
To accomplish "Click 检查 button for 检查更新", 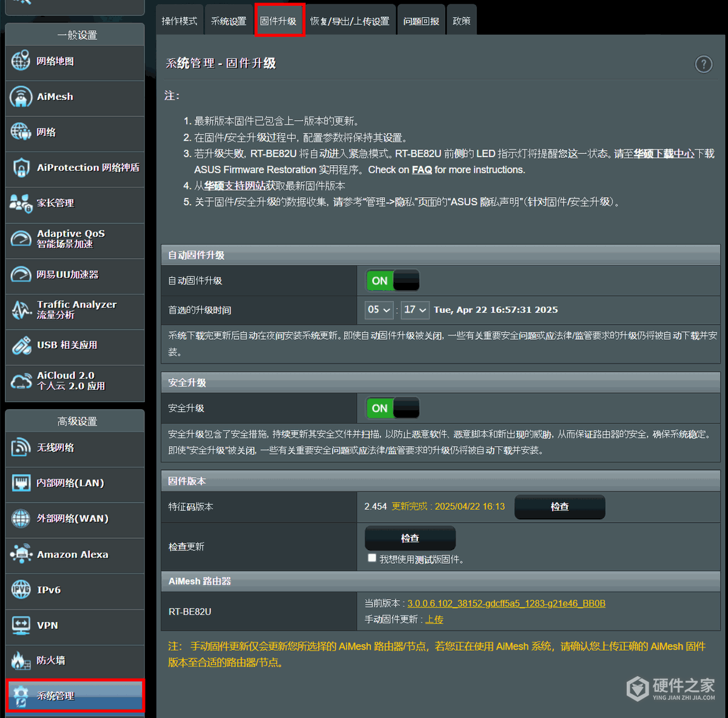I will coord(410,538).
